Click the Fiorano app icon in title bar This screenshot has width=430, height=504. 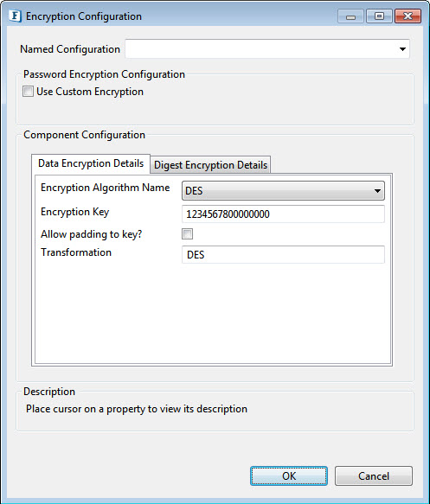coord(15,16)
